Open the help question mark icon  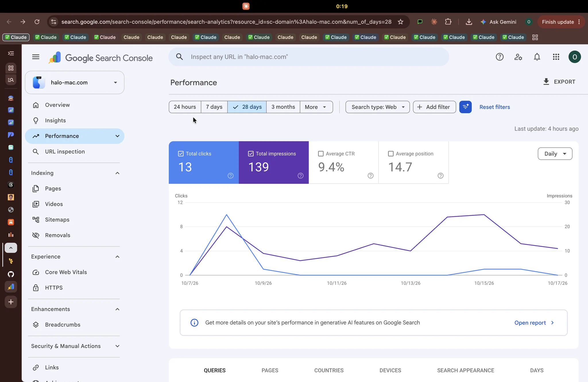pos(500,57)
